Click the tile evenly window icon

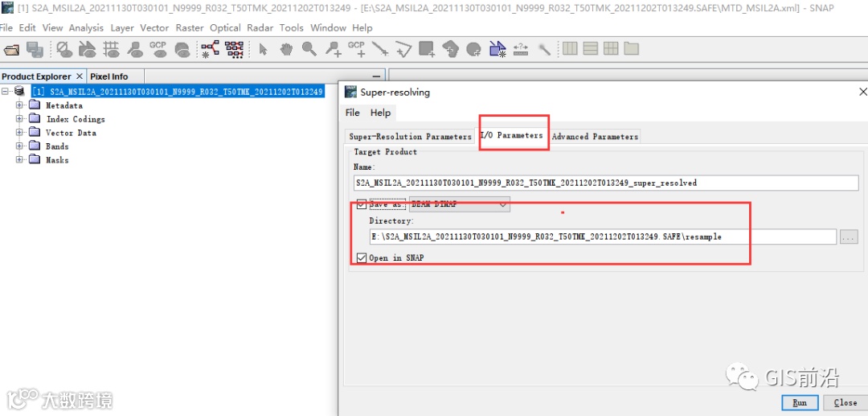[x=611, y=49]
